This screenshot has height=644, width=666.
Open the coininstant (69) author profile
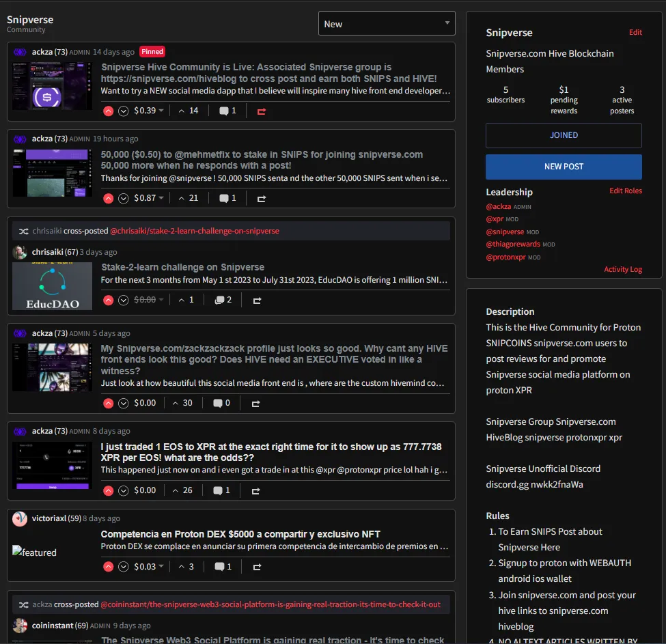(60, 626)
